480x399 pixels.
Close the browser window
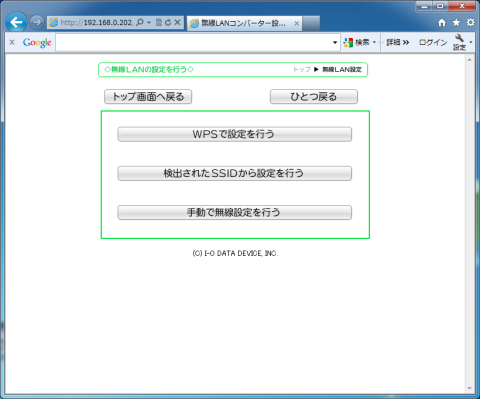462,6
